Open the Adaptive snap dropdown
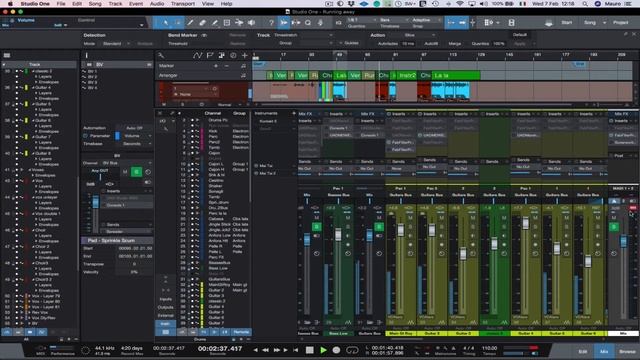This screenshot has height=360, width=640. (425, 20)
